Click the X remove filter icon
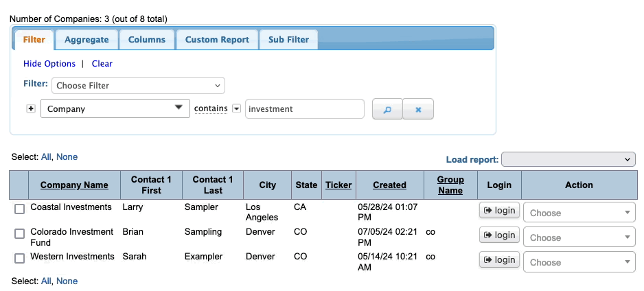The image size is (644, 291). [x=418, y=109]
